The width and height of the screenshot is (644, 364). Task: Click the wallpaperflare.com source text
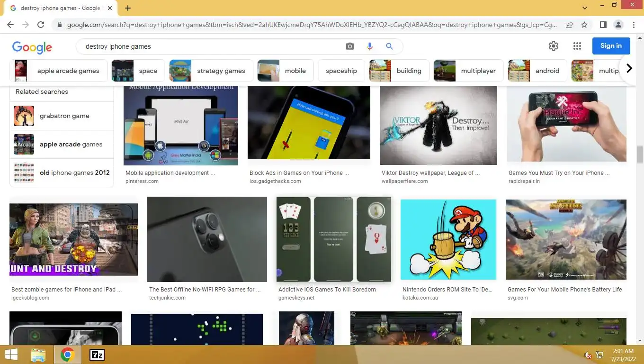(x=405, y=182)
